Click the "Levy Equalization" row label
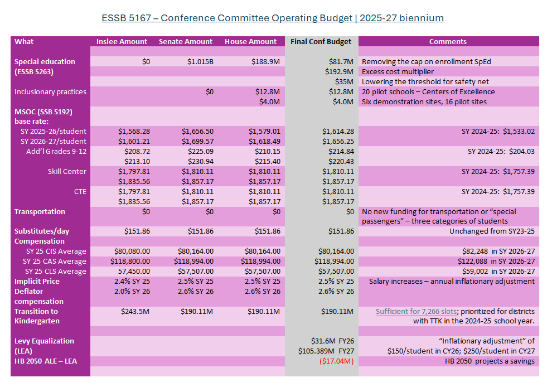This screenshot has height=392, width=552. (x=44, y=341)
